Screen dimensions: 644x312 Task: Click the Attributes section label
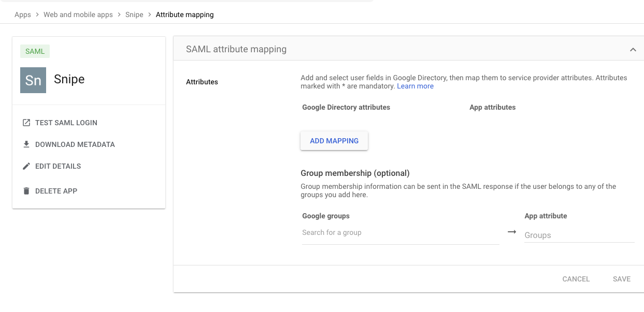[x=202, y=82]
